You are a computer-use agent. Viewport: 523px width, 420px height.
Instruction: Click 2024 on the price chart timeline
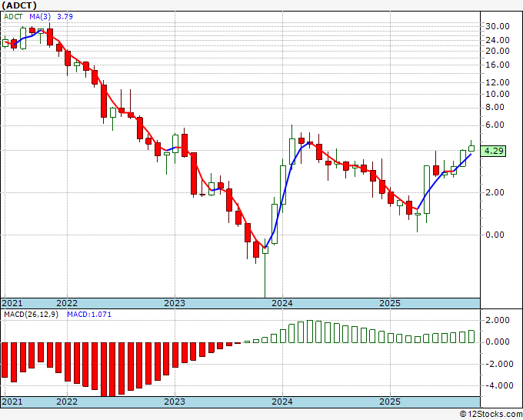click(x=282, y=303)
